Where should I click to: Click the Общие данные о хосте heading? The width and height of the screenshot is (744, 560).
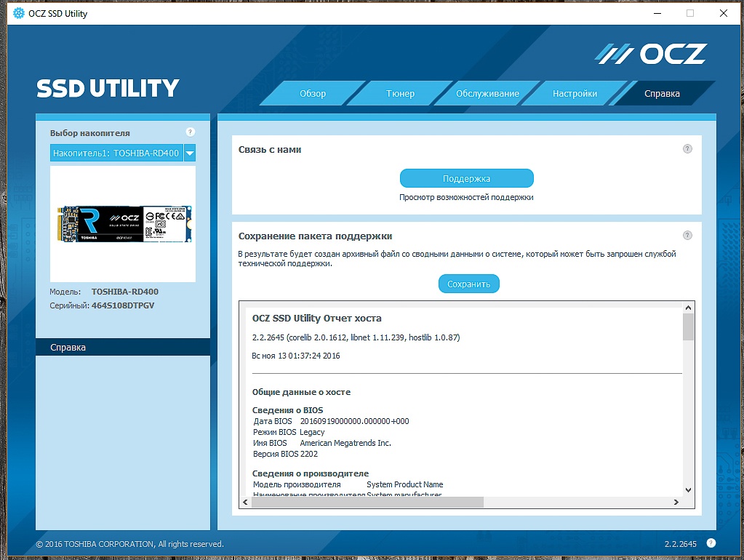point(301,392)
